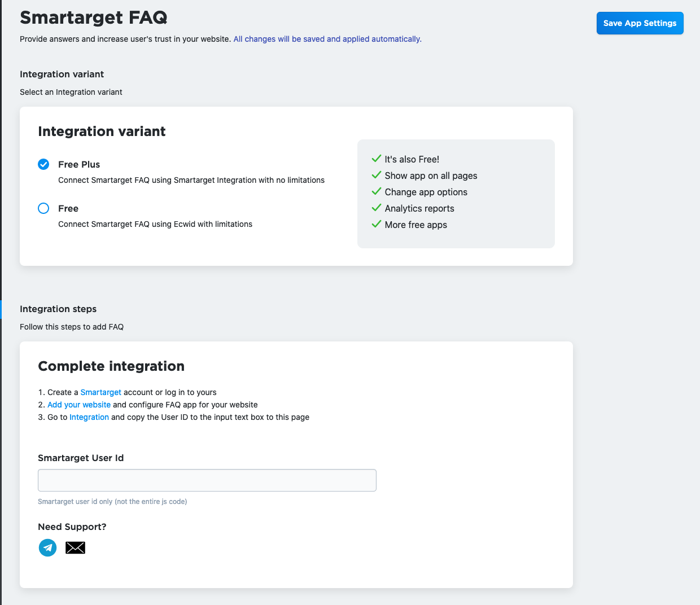Open the Integration link in step 3
Image resolution: width=700 pixels, height=605 pixels.
click(89, 417)
